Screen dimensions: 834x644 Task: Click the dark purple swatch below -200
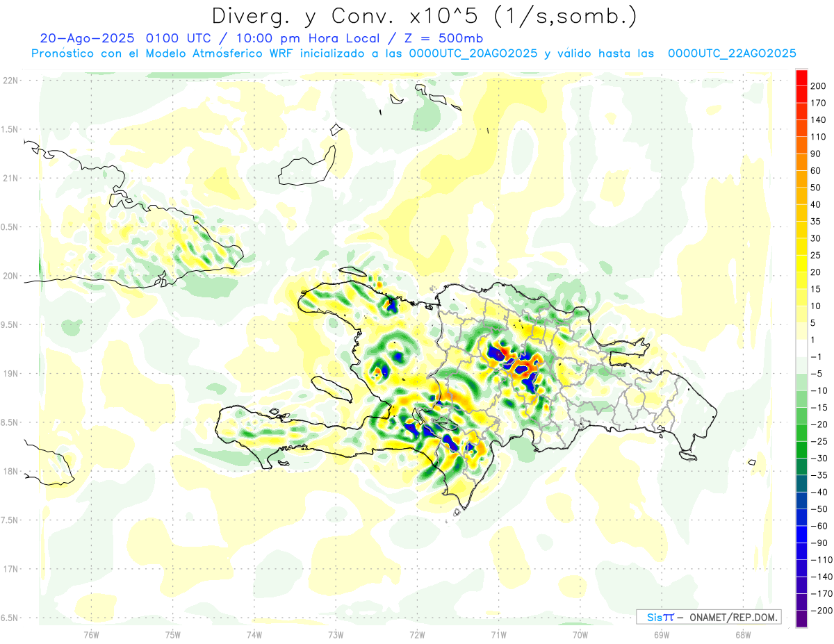coord(802,618)
